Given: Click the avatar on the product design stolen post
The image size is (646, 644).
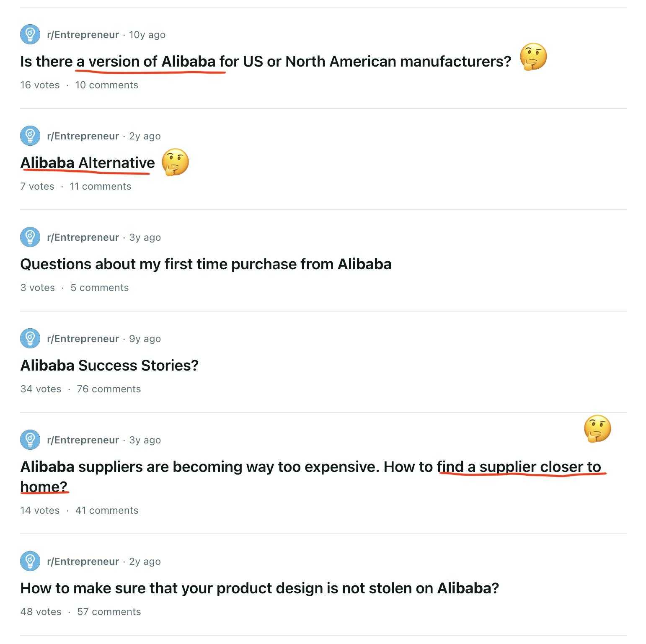Looking at the screenshot, I should click(30, 561).
